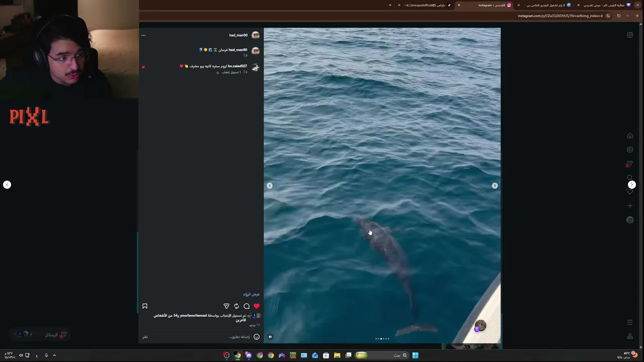Open site settings icon beside the address
This screenshot has height=362, width=644.
pyautogui.click(x=608, y=16)
